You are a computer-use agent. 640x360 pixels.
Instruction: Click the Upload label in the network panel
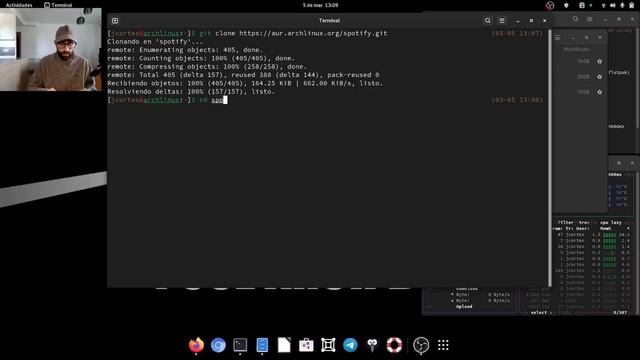click(464, 307)
